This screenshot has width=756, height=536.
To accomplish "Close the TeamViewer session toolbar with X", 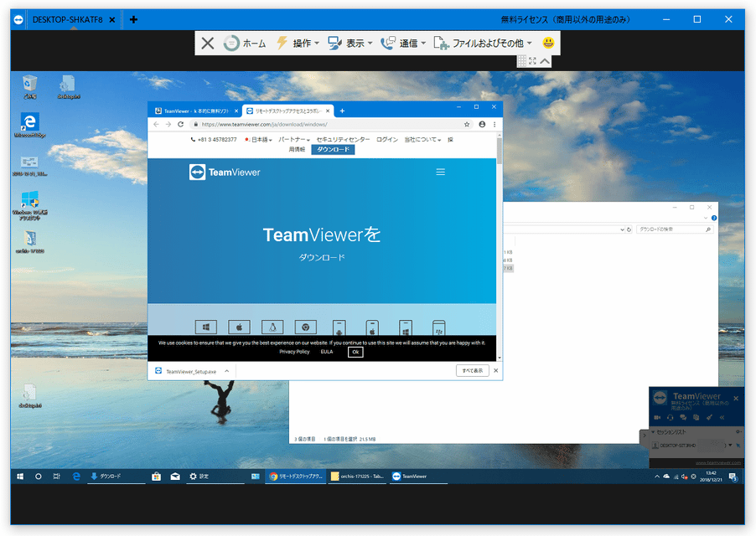I will tap(208, 44).
